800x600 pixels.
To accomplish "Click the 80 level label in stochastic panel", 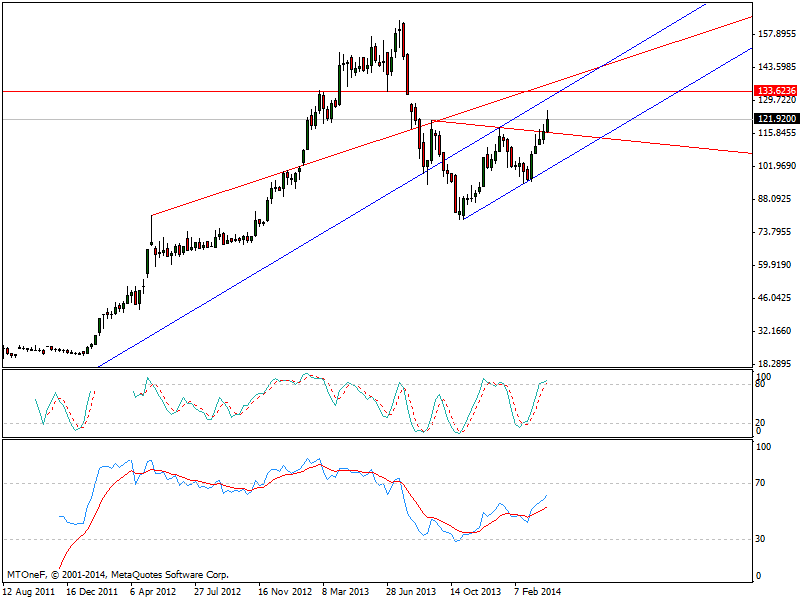I will coord(761,384).
